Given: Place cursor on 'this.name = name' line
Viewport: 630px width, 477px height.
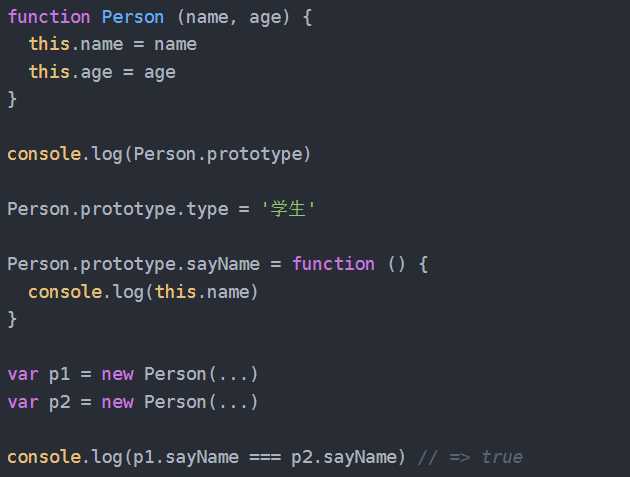Looking at the screenshot, I should (x=112, y=44).
